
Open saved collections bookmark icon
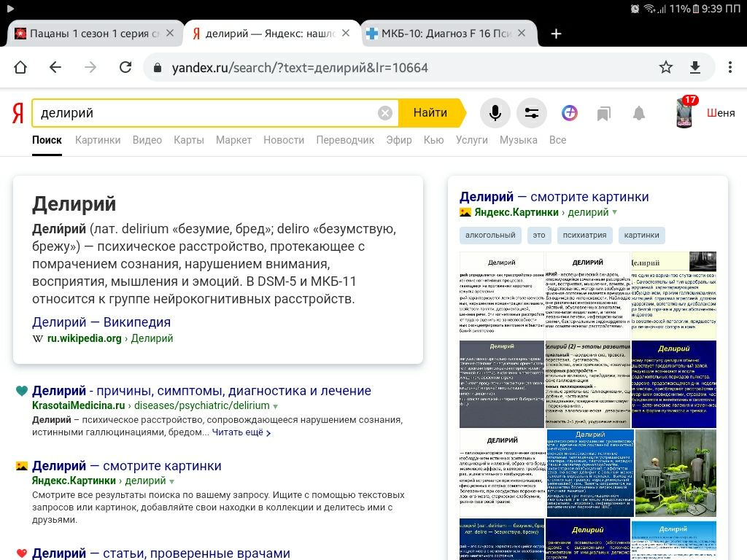603,113
